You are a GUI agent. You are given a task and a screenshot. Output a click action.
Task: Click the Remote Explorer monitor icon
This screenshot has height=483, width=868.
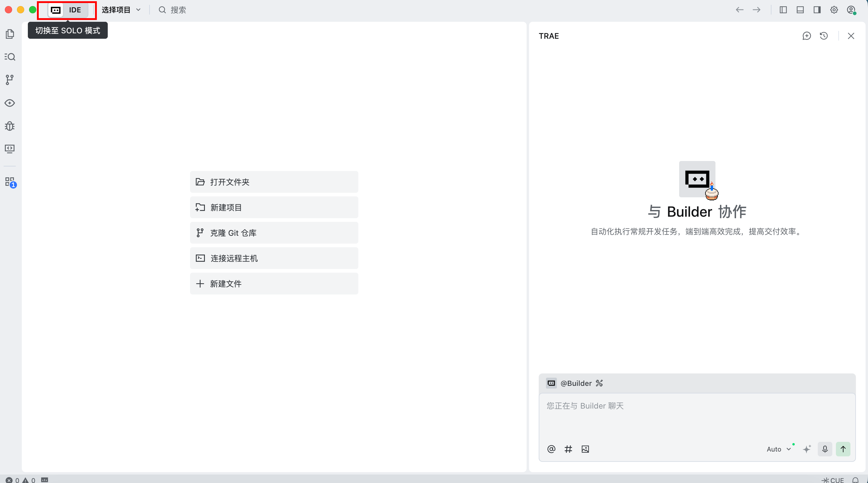[10, 149]
